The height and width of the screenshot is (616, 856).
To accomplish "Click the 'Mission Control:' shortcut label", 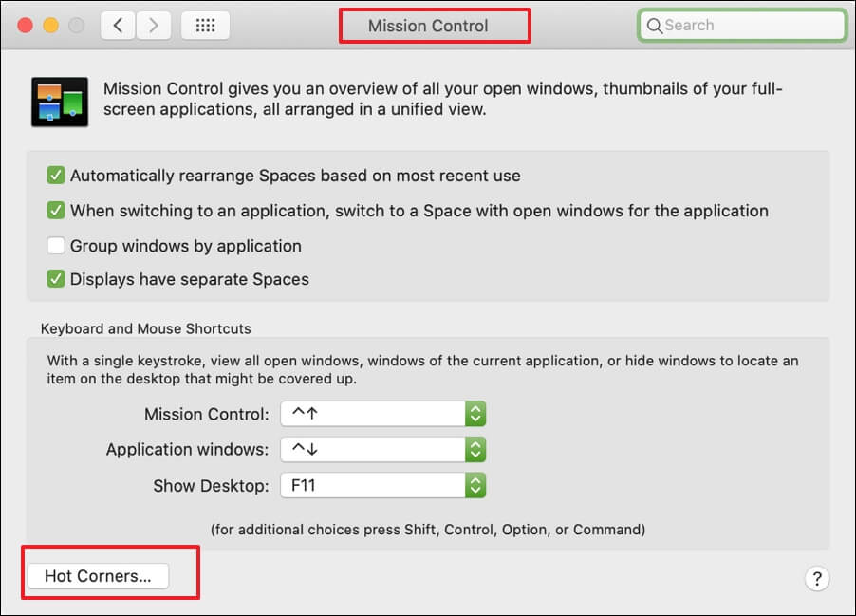I will (206, 414).
